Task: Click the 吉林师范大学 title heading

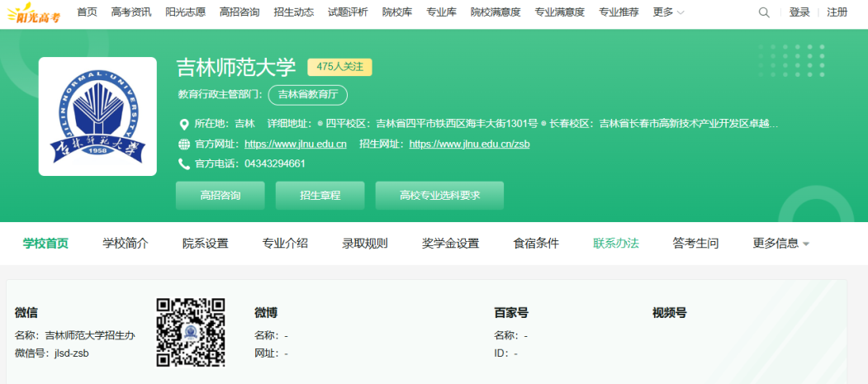Action: [236, 68]
